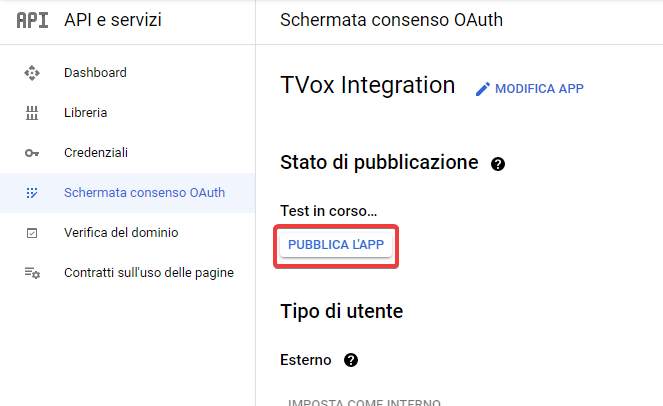Image resolution: width=663 pixels, height=406 pixels.
Task: Click the TVox Integration app name
Action: (367, 85)
